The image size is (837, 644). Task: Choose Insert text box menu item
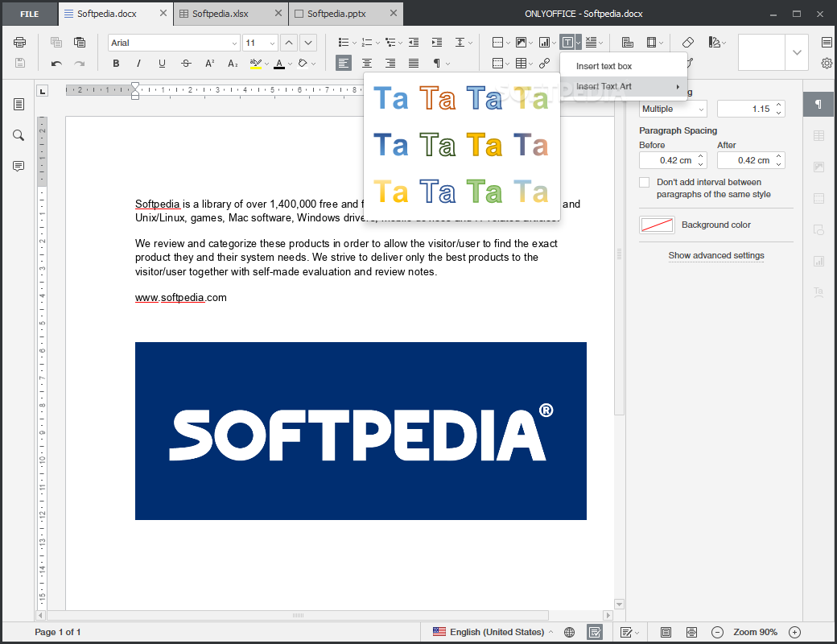point(624,66)
